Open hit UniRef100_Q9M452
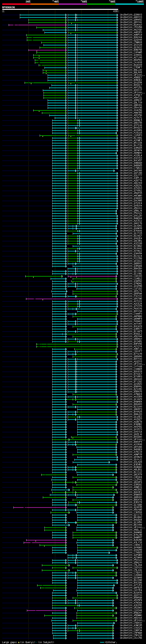146x644 pixels. pyautogui.click(x=131, y=20)
